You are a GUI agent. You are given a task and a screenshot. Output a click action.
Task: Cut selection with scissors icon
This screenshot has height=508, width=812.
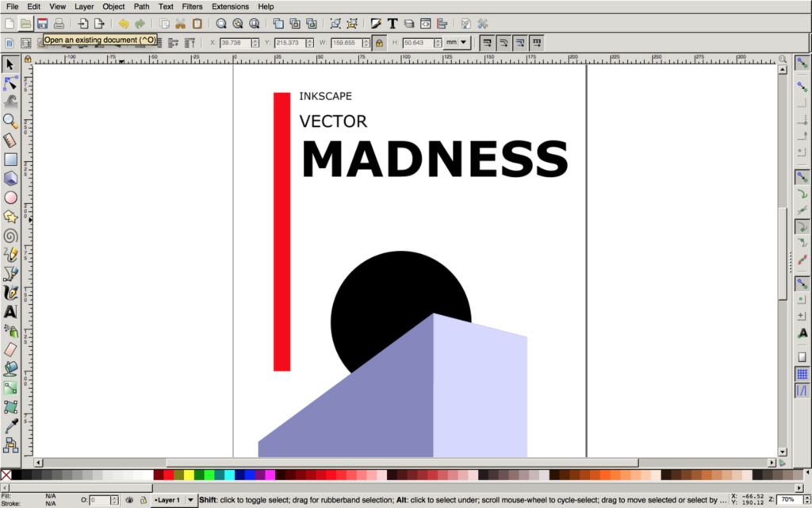[180, 24]
